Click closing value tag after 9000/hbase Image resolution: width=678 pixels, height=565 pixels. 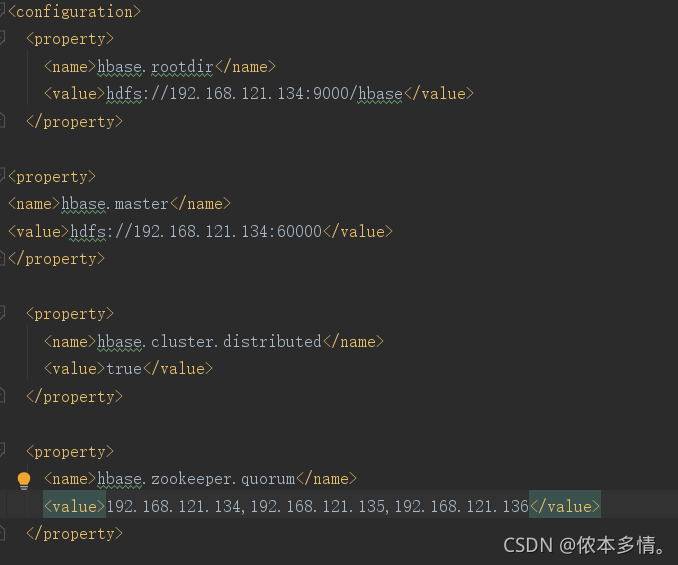(438, 94)
